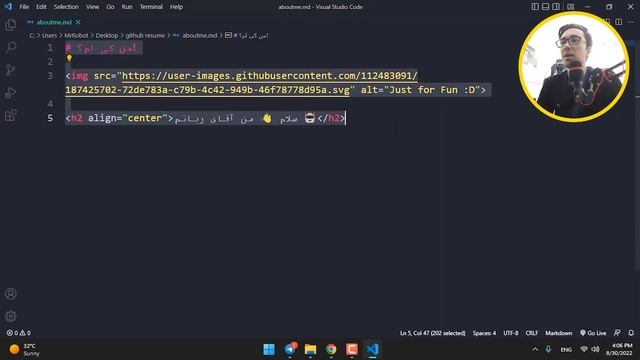
Task: Open the Windows Start button
Action: (x=269, y=349)
